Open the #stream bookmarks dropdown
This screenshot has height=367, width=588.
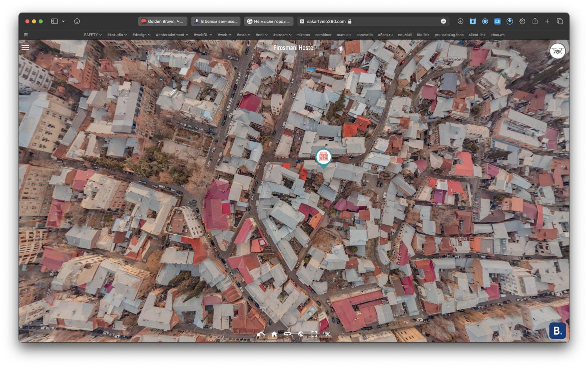tap(282, 35)
